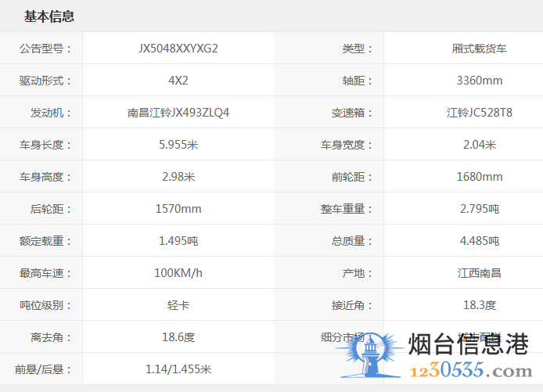Image resolution: width=543 pixels, height=392 pixels.
Task: Click the engine value 南昌江铃JX493ZLQ4
Action: [178, 113]
